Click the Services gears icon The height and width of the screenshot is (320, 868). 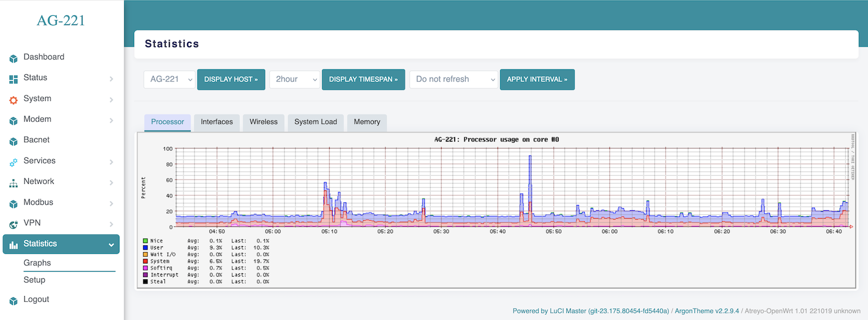[x=14, y=162]
